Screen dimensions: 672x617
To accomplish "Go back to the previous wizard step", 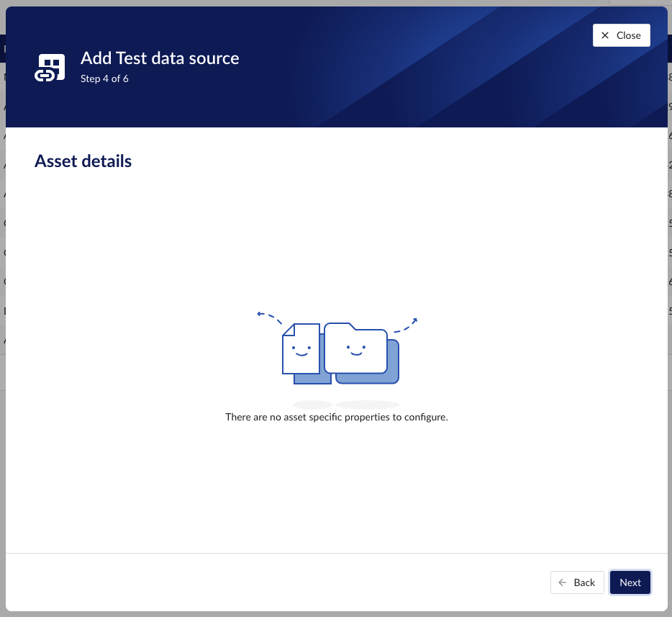I will pyautogui.click(x=577, y=582).
